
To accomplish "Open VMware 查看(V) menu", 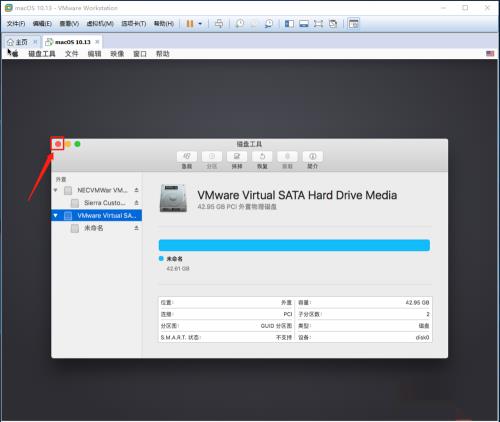I will [x=69, y=24].
